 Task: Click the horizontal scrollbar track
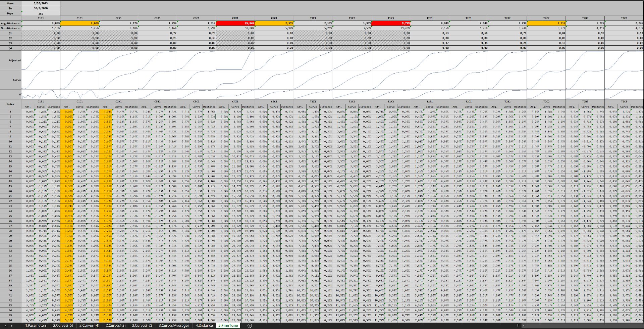584,326
